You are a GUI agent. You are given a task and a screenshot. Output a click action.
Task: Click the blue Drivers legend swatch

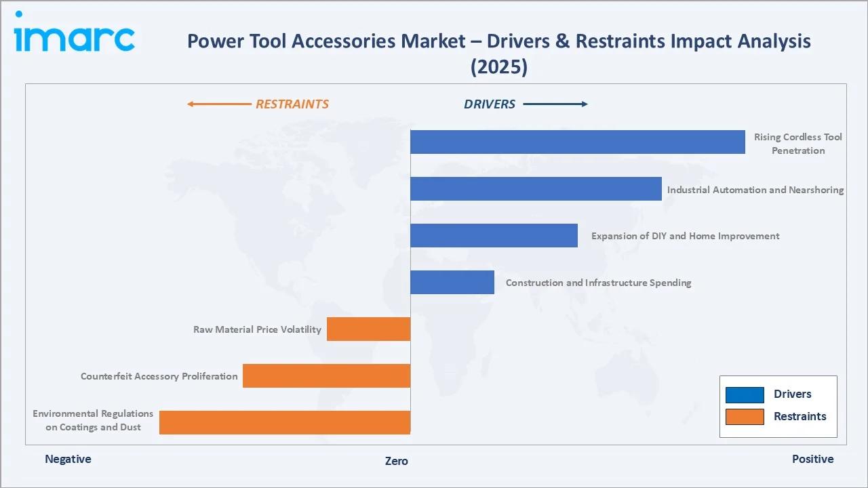745,394
